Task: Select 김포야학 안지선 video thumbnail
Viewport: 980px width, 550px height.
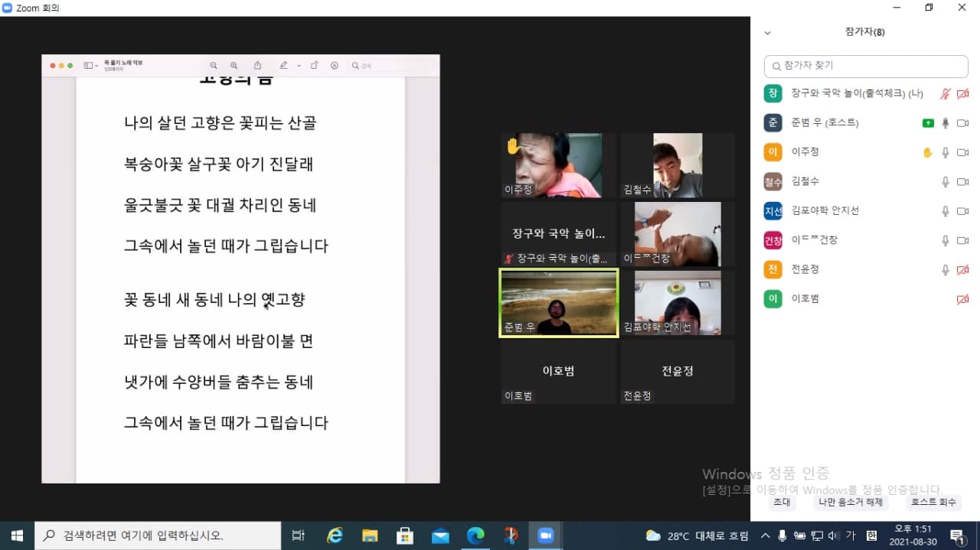Action: click(678, 303)
